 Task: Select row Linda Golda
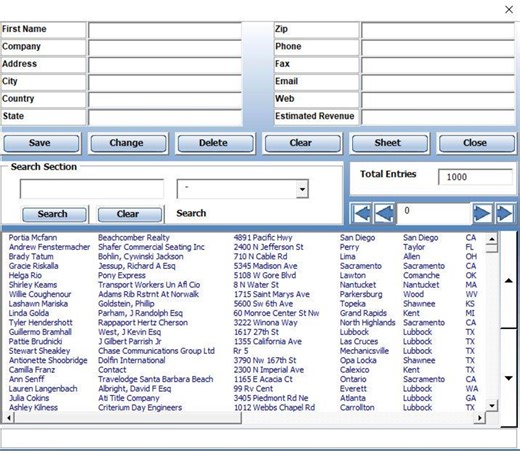[245, 313]
